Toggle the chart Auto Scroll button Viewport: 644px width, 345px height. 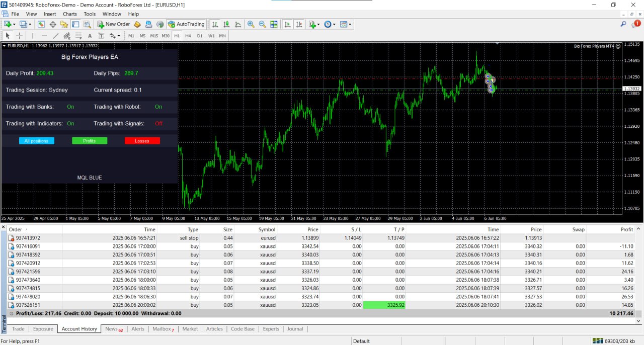pyautogui.click(x=288, y=24)
